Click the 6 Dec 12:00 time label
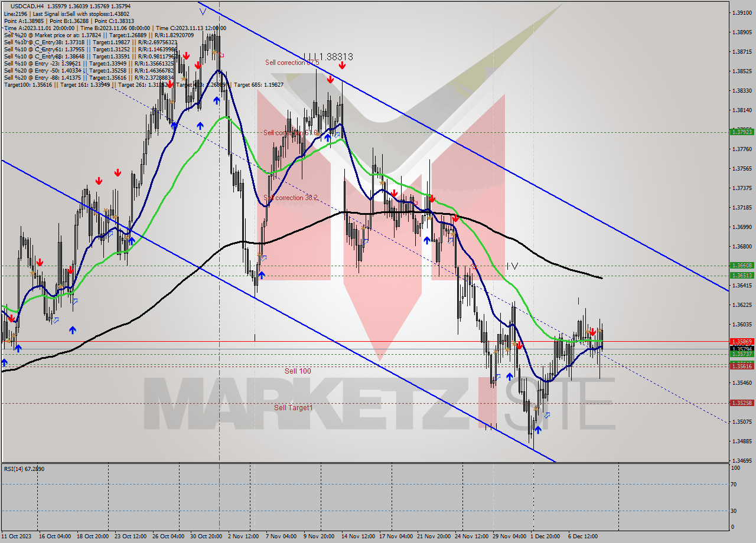The width and height of the screenshot is (756, 543). [584, 537]
